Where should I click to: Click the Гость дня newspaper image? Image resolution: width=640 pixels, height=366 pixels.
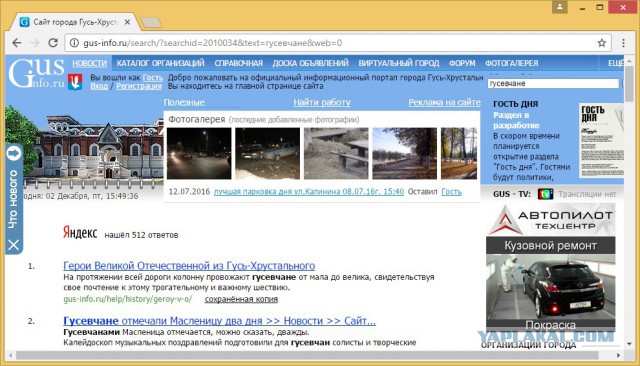coord(601,140)
